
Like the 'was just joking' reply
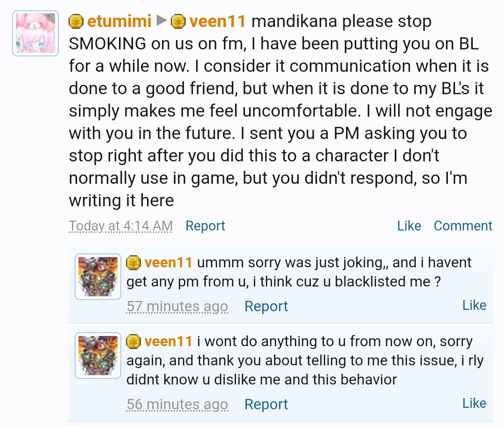pos(474,305)
